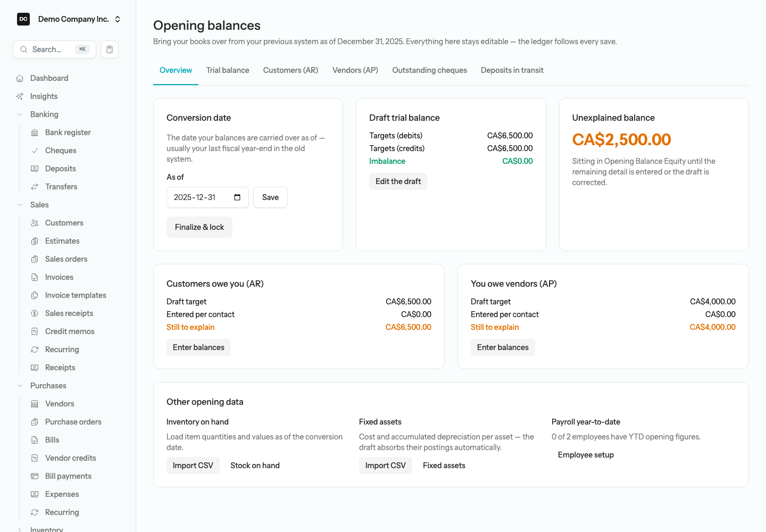
Task: Open the calculator icon beside search
Action: tap(110, 49)
